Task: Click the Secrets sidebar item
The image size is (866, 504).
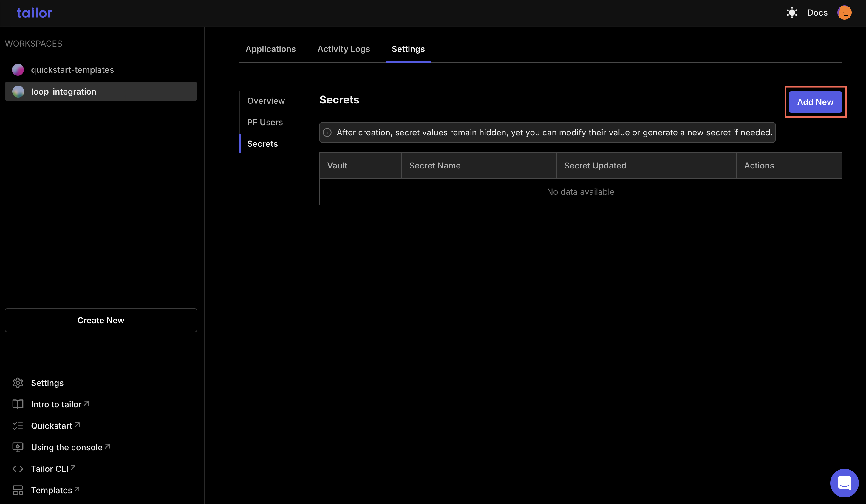Action: click(263, 143)
